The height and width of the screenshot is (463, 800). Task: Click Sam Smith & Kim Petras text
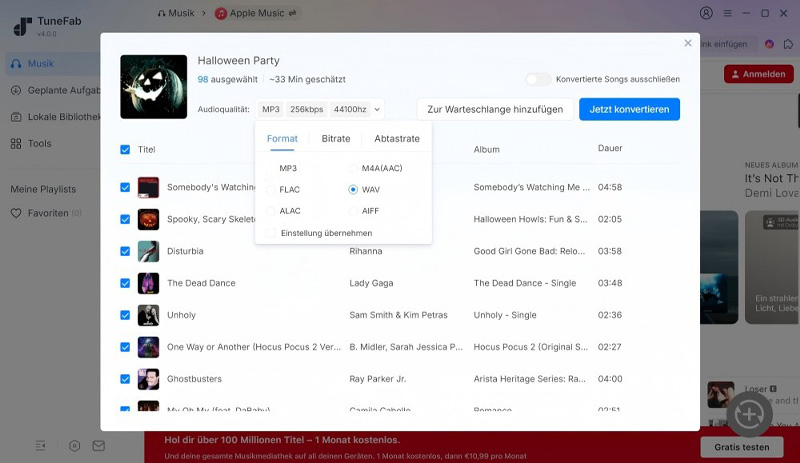(x=398, y=315)
